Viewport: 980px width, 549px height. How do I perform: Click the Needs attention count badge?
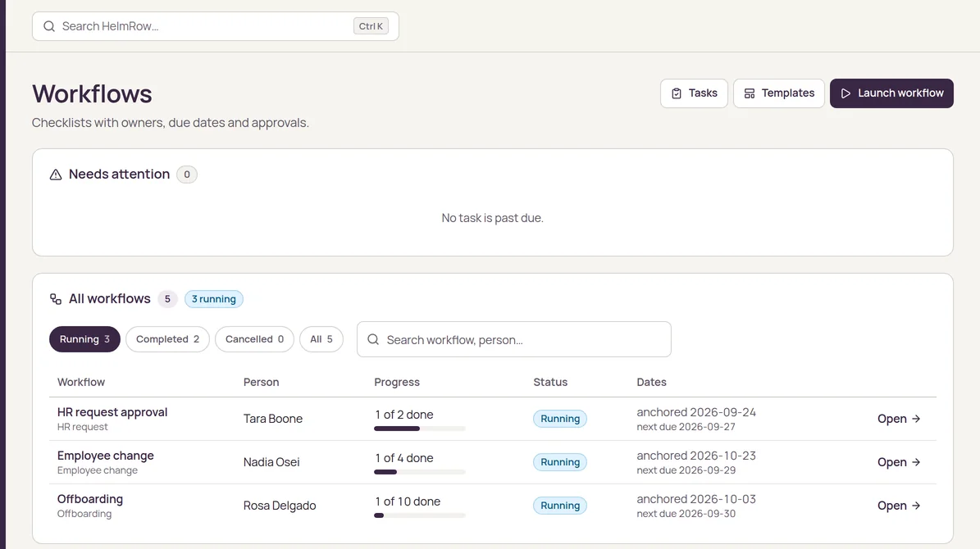(187, 175)
